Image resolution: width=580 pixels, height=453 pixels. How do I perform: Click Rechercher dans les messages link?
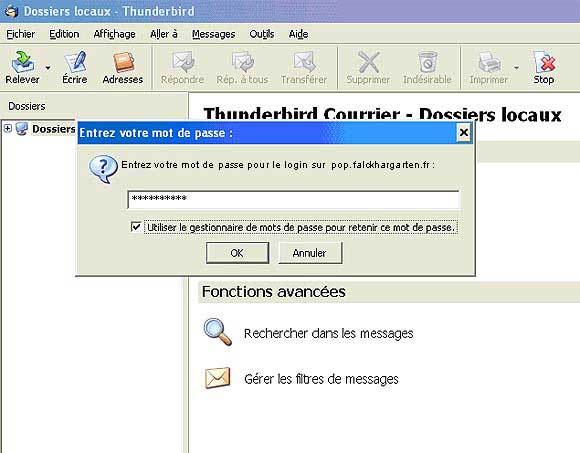pos(328,333)
